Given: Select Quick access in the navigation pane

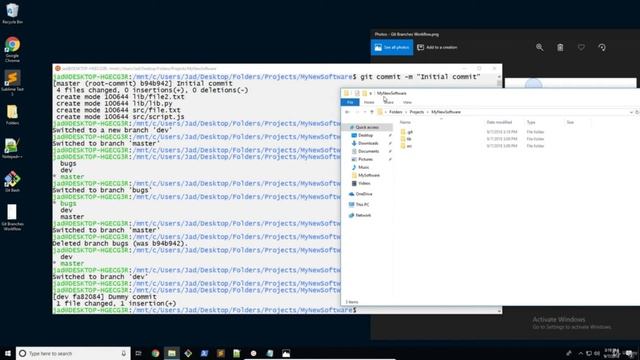Looking at the screenshot, I should 367,127.
